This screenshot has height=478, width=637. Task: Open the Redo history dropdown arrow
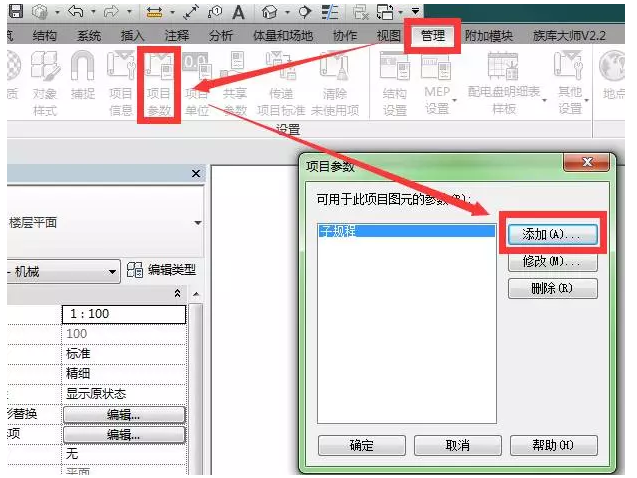click(x=129, y=12)
